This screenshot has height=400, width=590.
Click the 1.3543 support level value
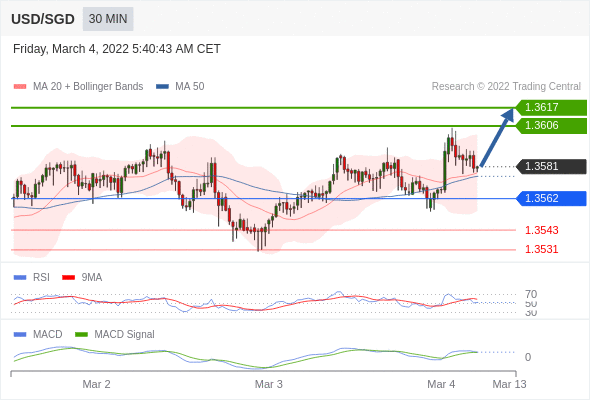[x=541, y=230]
